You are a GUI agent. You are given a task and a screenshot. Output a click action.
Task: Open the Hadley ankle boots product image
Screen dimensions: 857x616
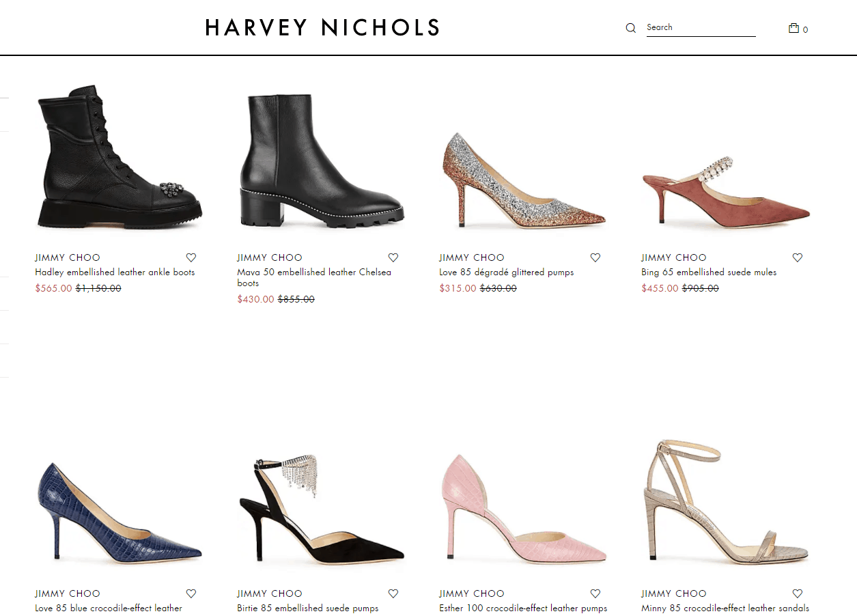click(x=119, y=157)
